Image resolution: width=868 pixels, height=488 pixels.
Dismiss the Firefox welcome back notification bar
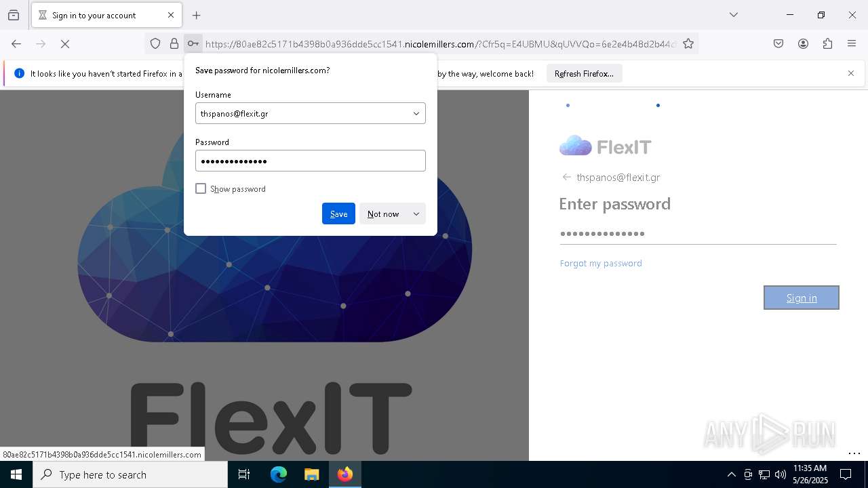(851, 73)
